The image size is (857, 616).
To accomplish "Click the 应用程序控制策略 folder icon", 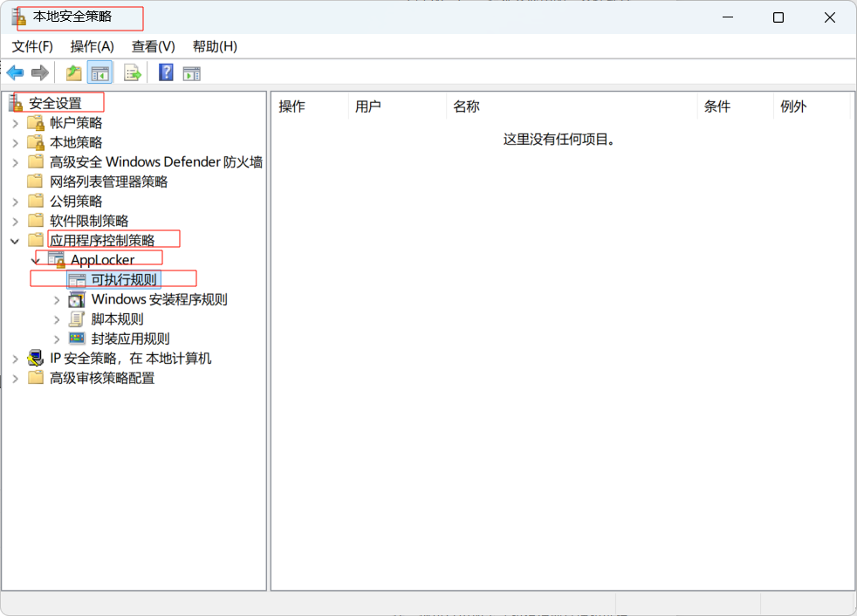I will (36, 240).
